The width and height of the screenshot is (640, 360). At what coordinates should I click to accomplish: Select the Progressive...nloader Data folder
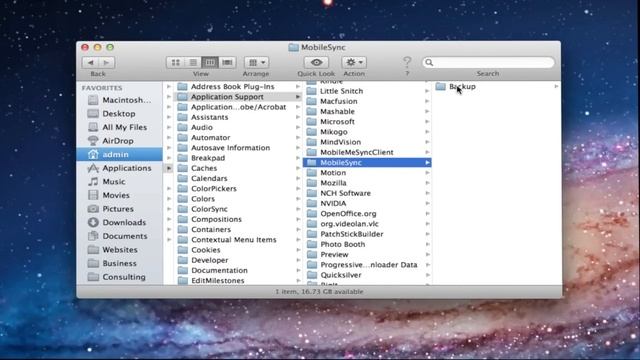[367, 264]
